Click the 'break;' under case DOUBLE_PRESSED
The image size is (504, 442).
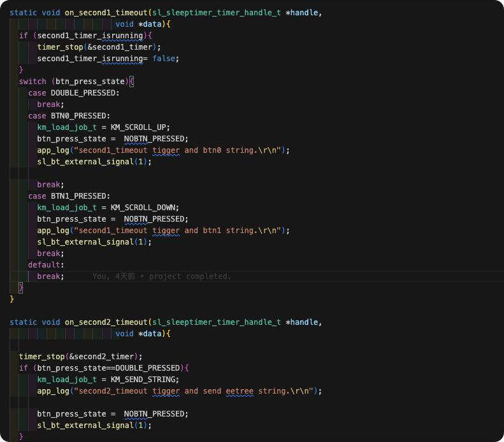(50, 104)
